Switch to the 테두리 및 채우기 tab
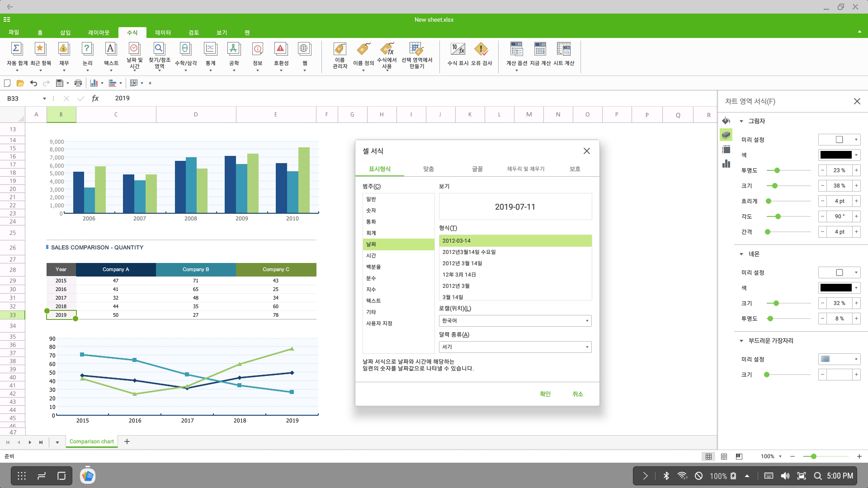This screenshot has height=488, width=868. pos(526,169)
